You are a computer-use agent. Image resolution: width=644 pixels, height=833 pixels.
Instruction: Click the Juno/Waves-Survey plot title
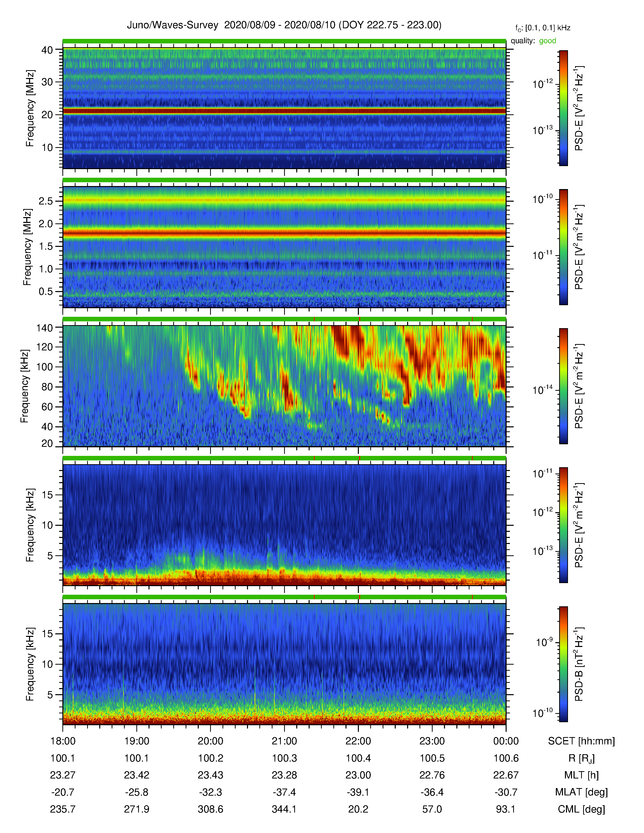(284, 25)
